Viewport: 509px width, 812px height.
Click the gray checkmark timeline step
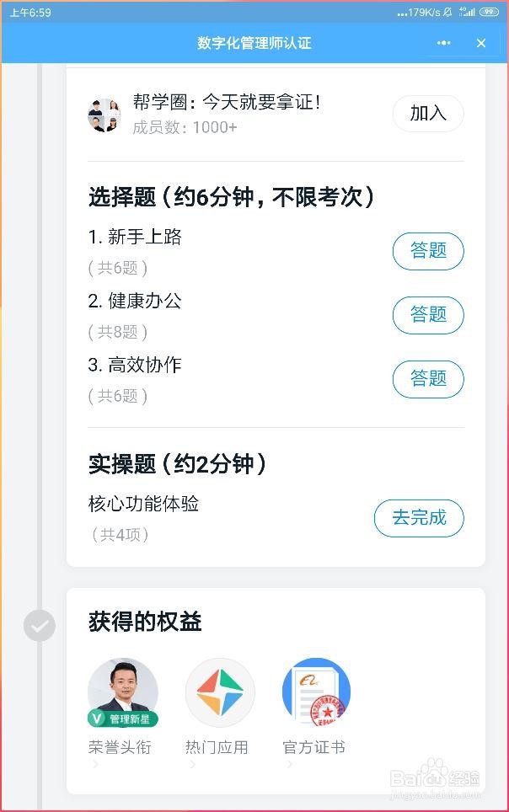[x=40, y=626]
